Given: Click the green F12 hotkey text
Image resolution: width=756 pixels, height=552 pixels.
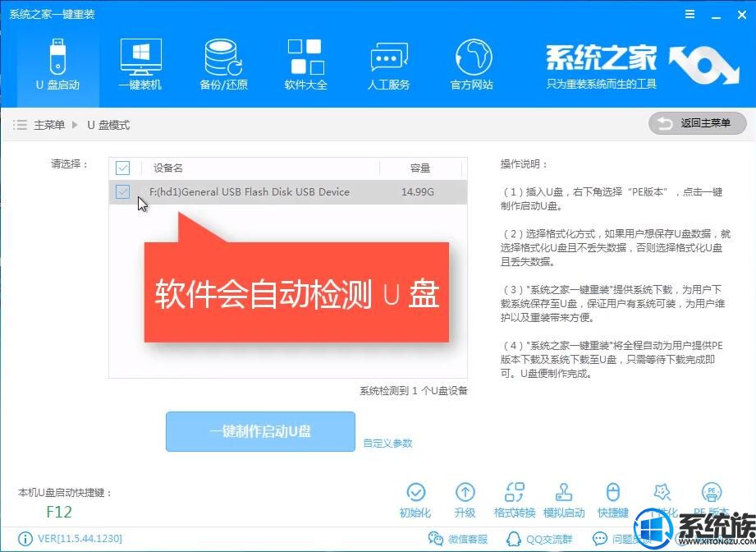Looking at the screenshot, I should [59, 512].
